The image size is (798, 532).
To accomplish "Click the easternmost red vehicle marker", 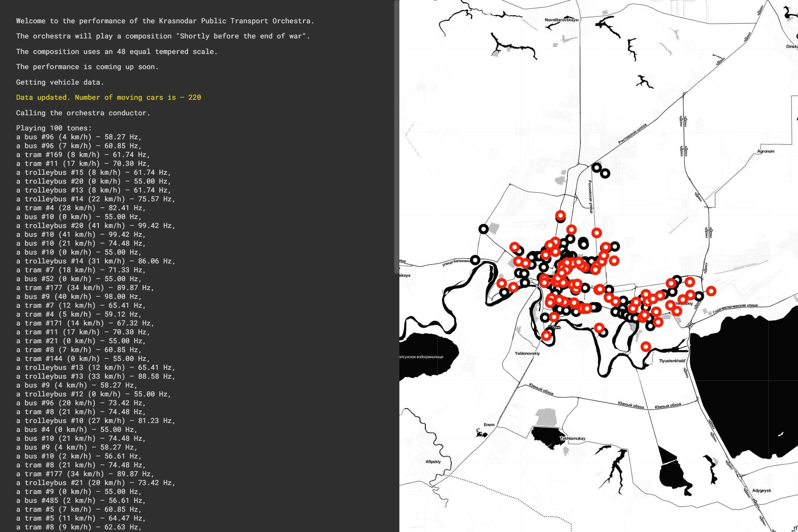I will [x=711, y=291].
